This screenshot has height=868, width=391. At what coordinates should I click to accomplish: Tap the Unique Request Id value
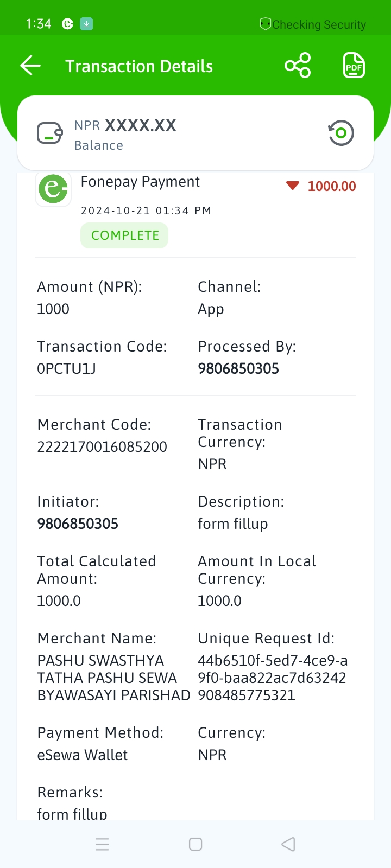pos(273,678)
